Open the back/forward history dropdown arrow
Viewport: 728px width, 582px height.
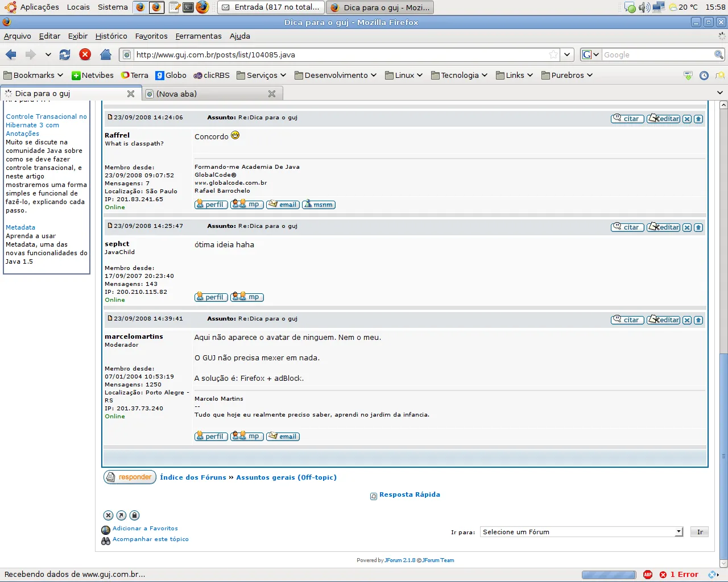(48, 55)
